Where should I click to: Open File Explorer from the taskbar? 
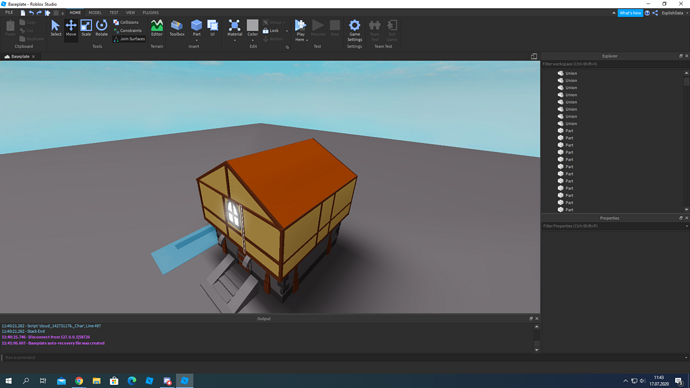pyautogui.click(x=96, y=381)
